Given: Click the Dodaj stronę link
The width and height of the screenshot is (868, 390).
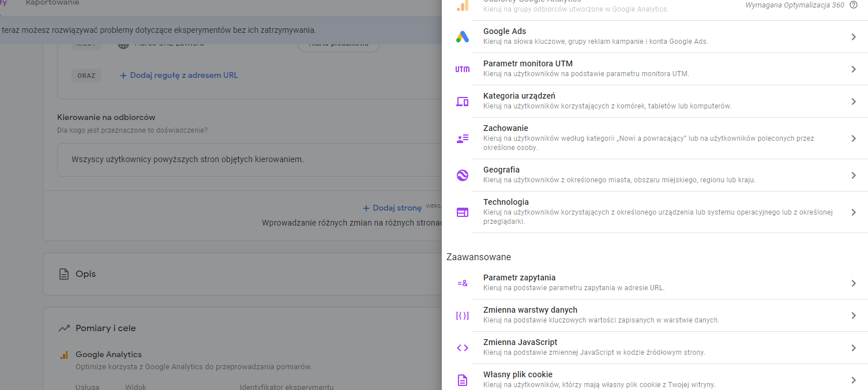Looking at the screenshot, I should click(x=392, y=208).
